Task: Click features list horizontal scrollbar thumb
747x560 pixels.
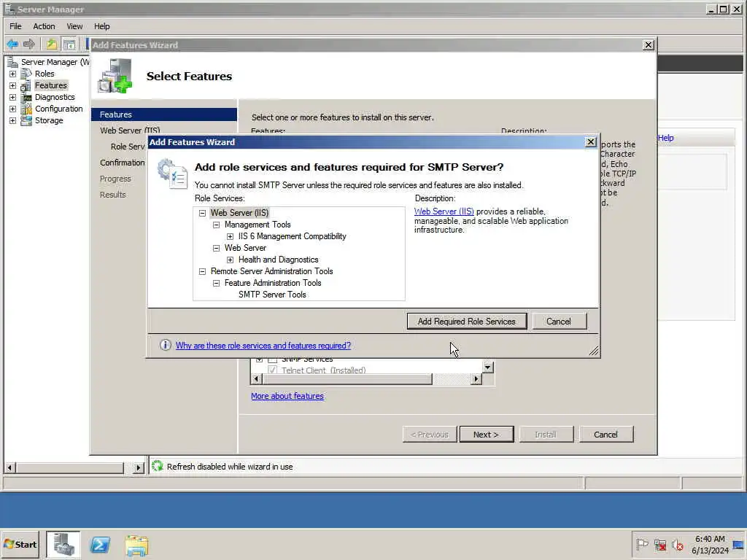Action: click(x=347, y=379)
